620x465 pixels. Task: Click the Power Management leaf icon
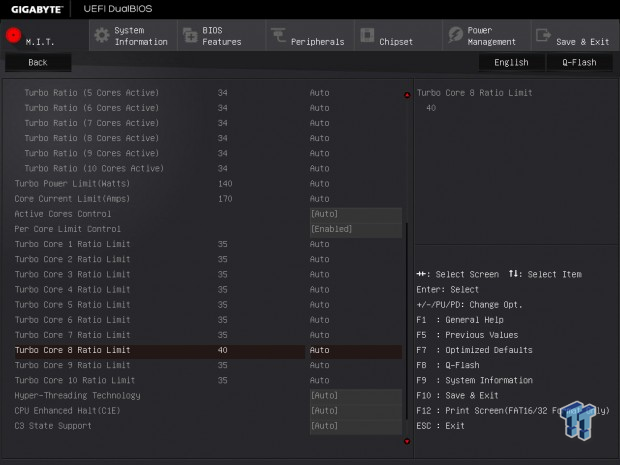(456, 35)
